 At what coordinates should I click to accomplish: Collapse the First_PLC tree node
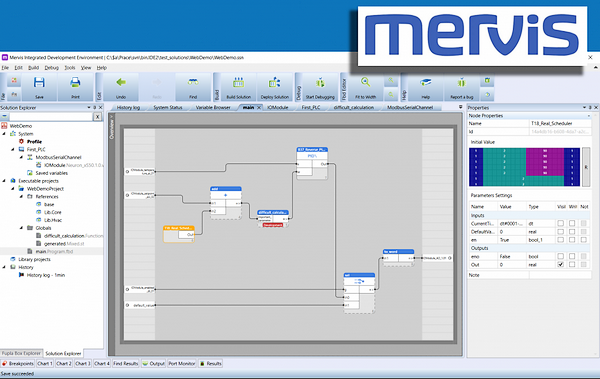[13, 149]
